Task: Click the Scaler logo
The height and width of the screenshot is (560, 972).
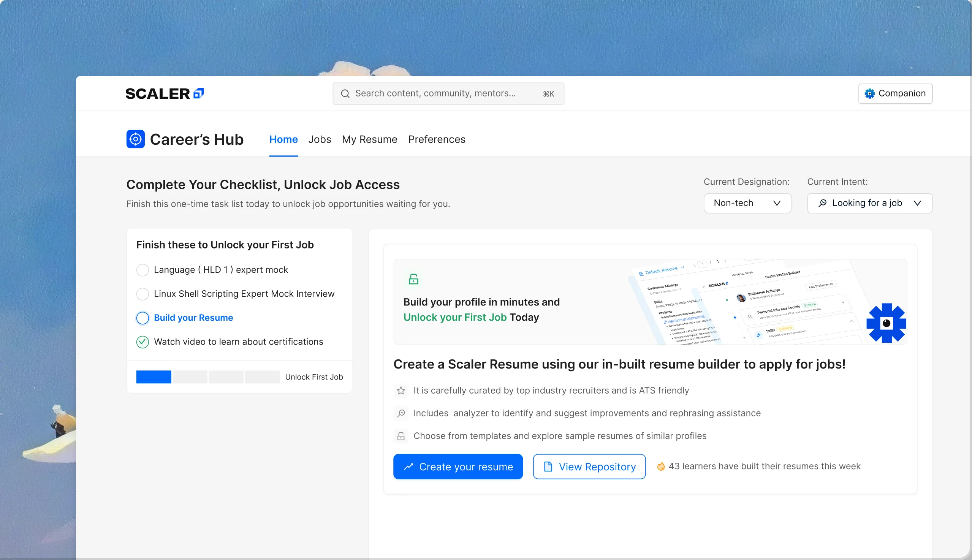Action: pyautogui.click(x=165, y=93)
